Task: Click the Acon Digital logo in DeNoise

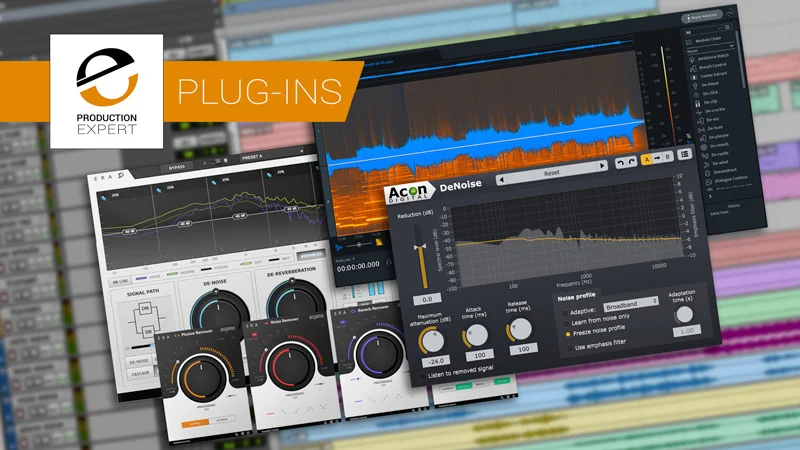Action: click(408, 193)
